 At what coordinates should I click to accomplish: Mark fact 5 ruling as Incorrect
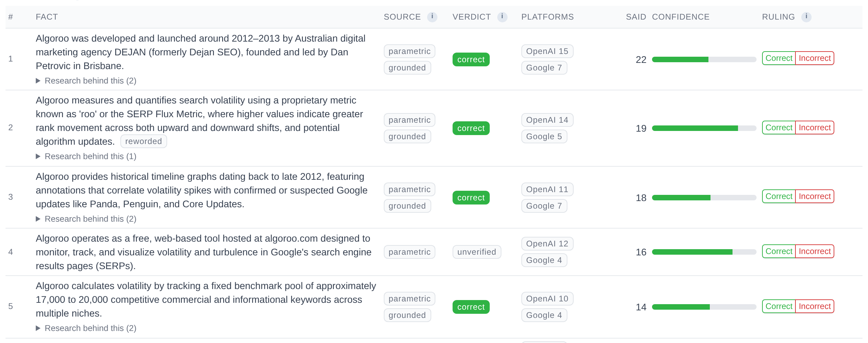[815, 306]
